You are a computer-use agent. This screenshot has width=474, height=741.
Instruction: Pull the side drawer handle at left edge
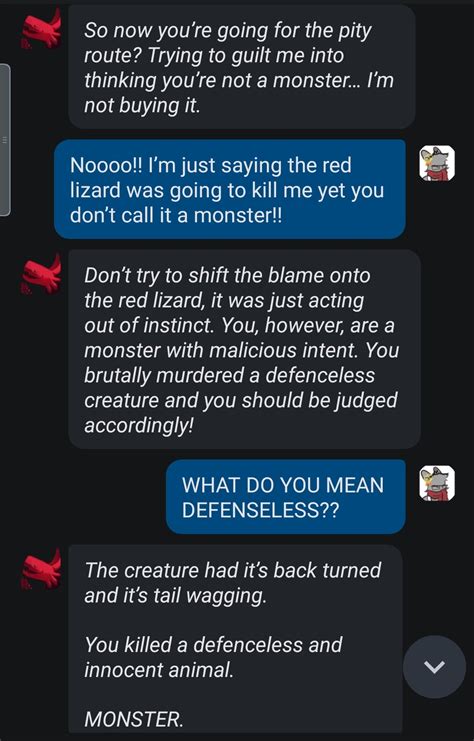coord(5,140)
